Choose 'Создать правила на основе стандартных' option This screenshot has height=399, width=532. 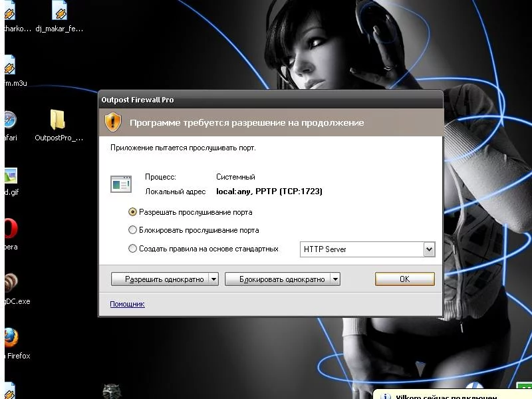132,249
